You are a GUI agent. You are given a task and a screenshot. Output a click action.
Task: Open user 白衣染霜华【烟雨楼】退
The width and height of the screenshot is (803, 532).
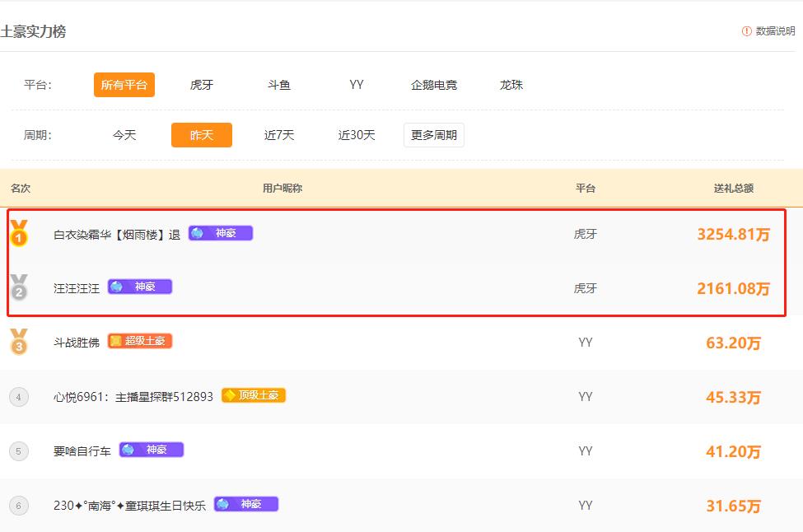(117, 234)
